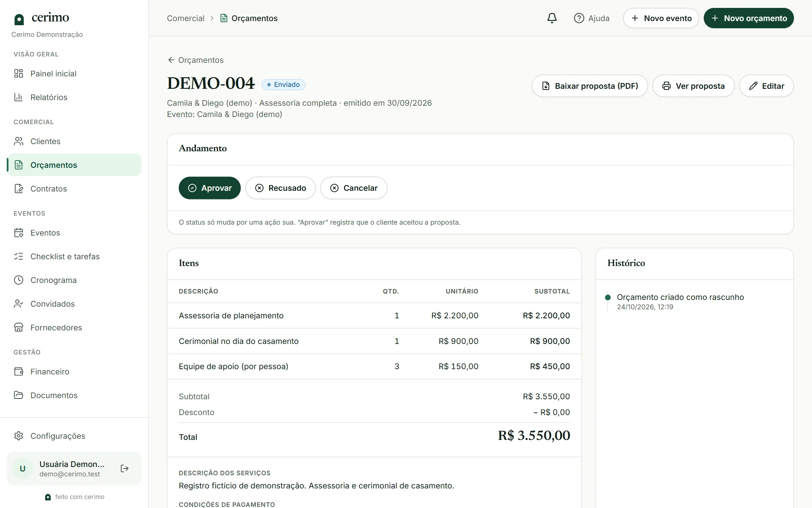
Task: Open Eventos in the sidebar
Action: (74, 233)
